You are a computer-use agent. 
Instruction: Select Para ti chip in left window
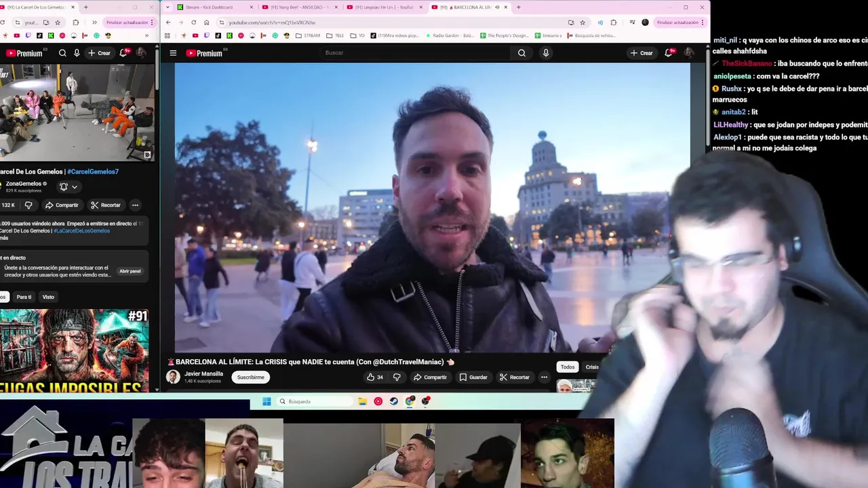tap(24, 297)
